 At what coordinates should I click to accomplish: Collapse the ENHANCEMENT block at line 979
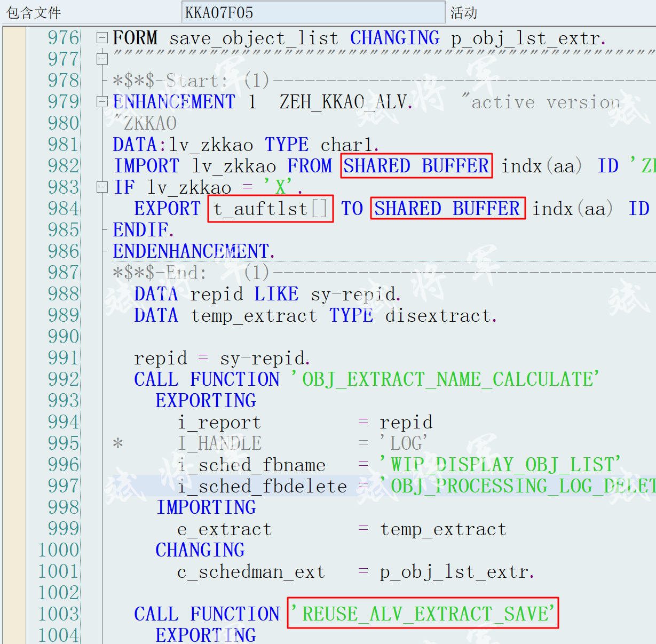(102, 102)
